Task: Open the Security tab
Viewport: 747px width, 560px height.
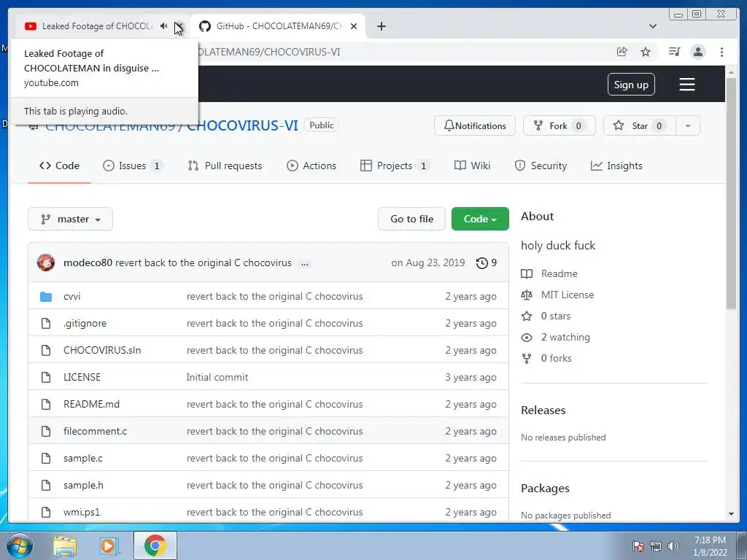Action: pyautogui.click(x=541, y=166)
